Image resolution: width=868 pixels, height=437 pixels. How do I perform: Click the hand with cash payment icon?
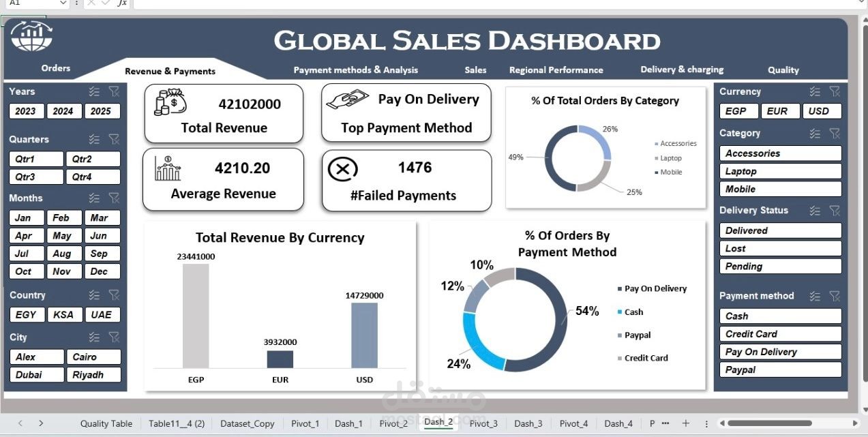[348, 100]
